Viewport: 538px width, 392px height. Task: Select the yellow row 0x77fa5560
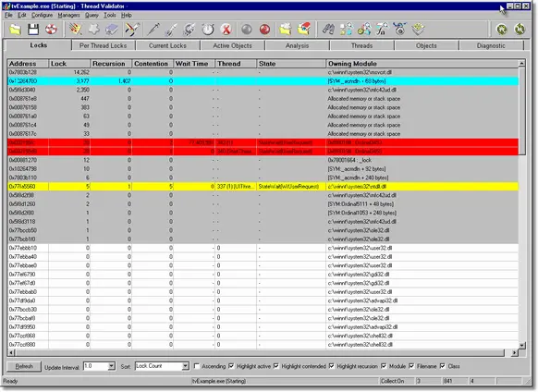263,187
